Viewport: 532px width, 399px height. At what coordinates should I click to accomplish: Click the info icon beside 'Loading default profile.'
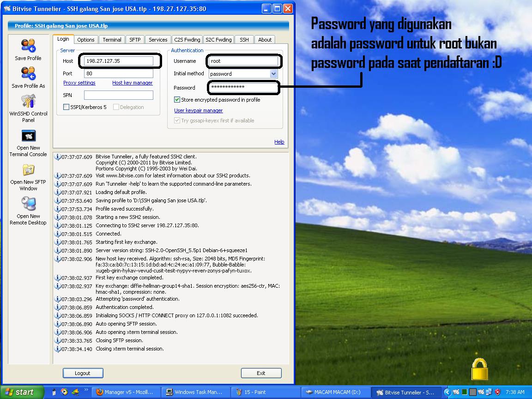(58, 193)
